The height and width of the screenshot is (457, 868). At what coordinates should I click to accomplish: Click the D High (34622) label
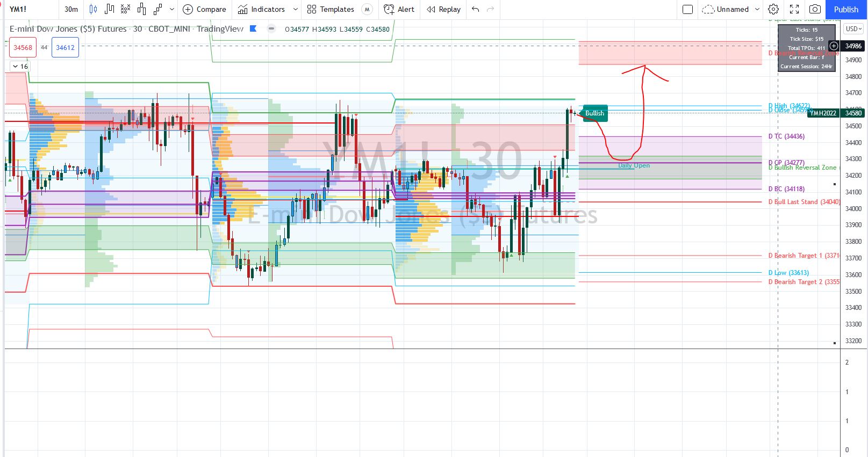[789, 106]
